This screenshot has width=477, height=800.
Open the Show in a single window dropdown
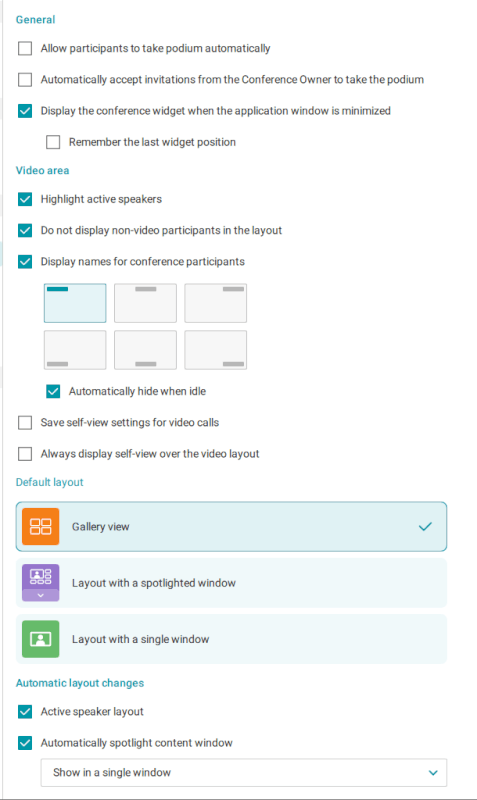pos(244,772)
